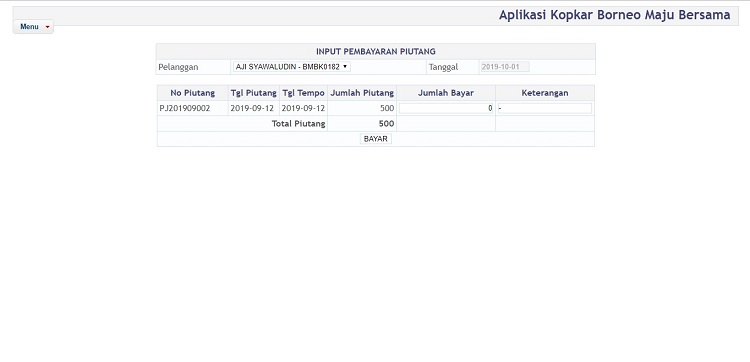Click the BAYAR button

click(x=375, y=139)
